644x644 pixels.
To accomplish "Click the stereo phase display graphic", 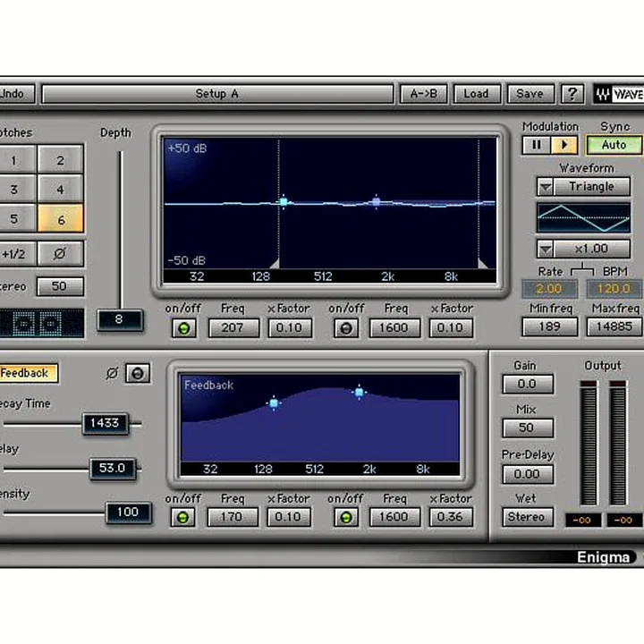I will tap(41, 324).
